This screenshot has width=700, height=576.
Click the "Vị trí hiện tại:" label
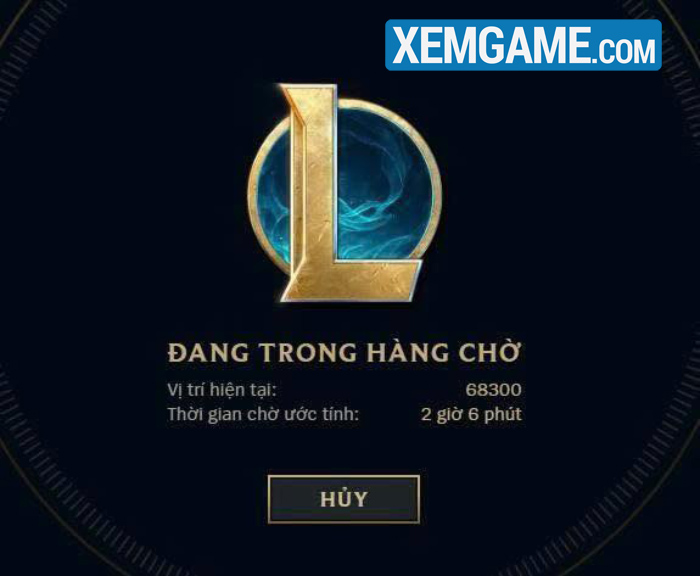click(222, 390)
